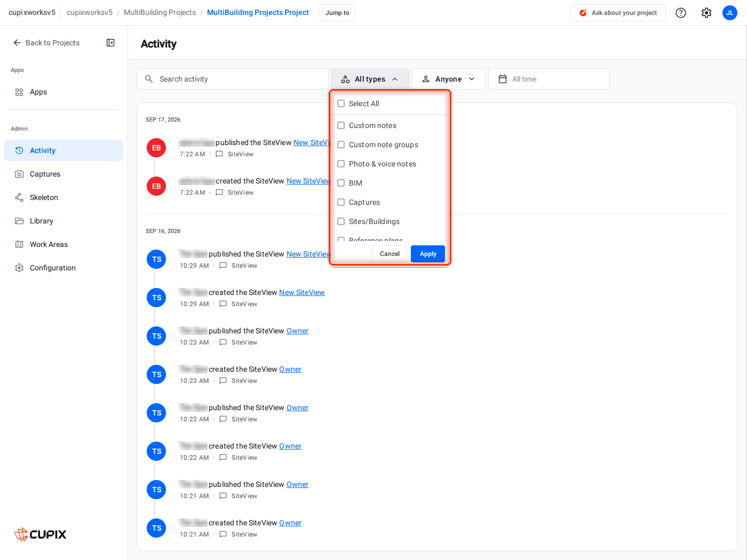Open settings gear icon in header
This screenshot has width=747, height=560.
point(706,13)
